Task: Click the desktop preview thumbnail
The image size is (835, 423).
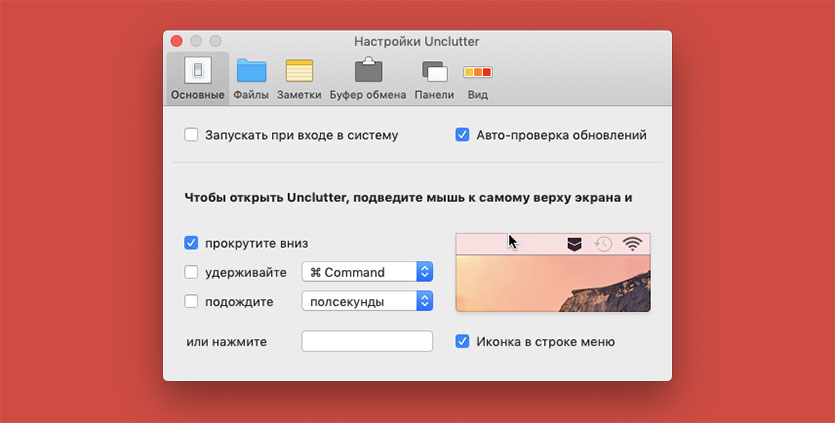Action: point(552,283)
